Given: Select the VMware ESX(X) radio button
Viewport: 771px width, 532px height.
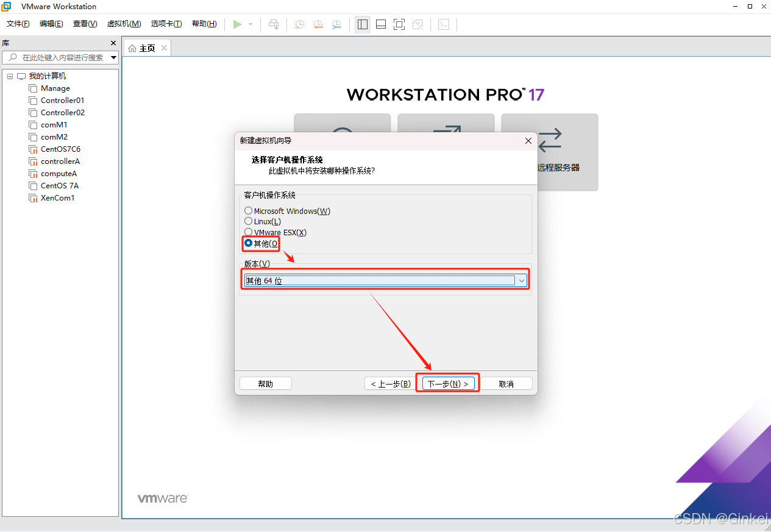Looking at the screenshot, I should pos(248,232).
